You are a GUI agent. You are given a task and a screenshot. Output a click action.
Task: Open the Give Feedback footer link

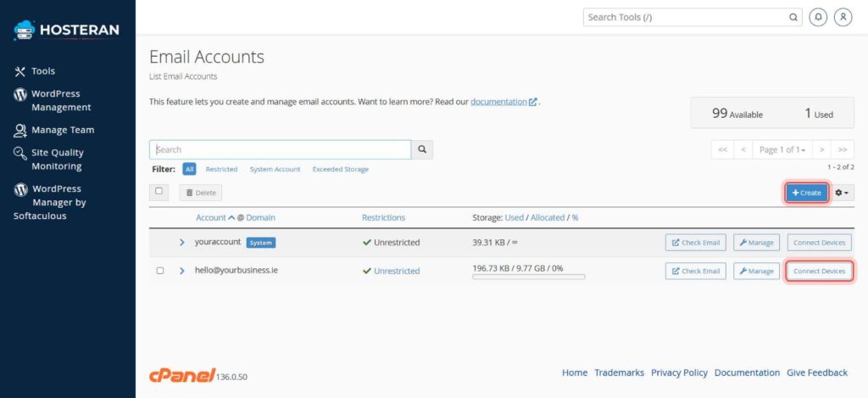817,373
